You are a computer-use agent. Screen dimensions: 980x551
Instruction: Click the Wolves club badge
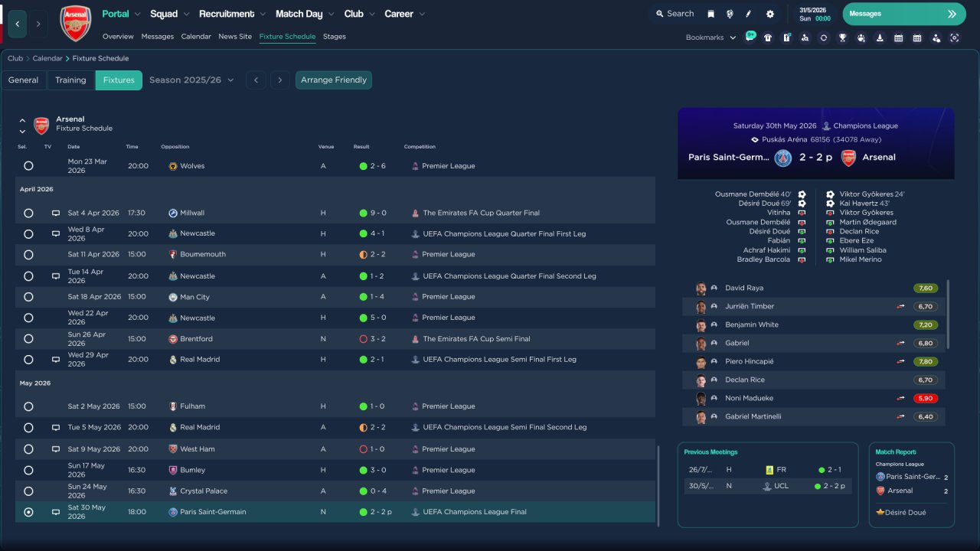click(173, 166)
